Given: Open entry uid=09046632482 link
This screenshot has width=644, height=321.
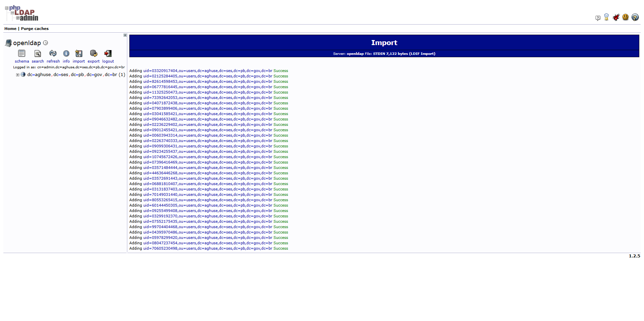Looking at the screenshot, I should (x=208, y=119).
